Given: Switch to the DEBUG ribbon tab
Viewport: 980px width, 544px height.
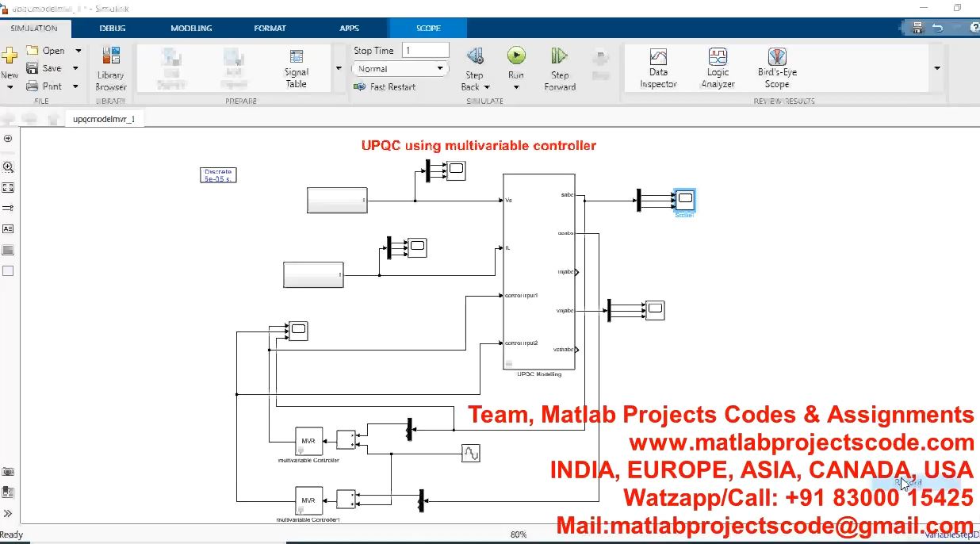Looking at the screenshot, I should pyautogui.click(x=113, y=28).
